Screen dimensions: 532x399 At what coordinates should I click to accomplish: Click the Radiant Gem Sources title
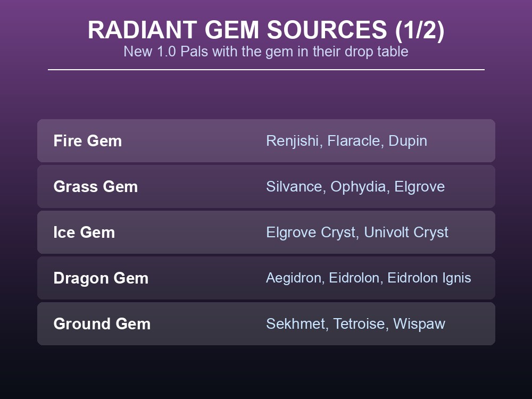click(x=266, y=30)
